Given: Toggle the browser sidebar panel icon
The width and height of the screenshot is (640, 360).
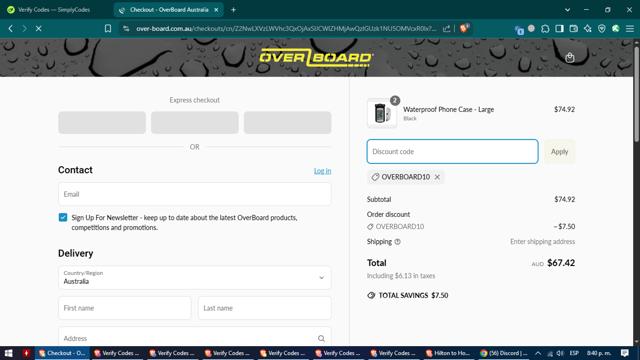Looking at the screenshot, I should point(559,29).
